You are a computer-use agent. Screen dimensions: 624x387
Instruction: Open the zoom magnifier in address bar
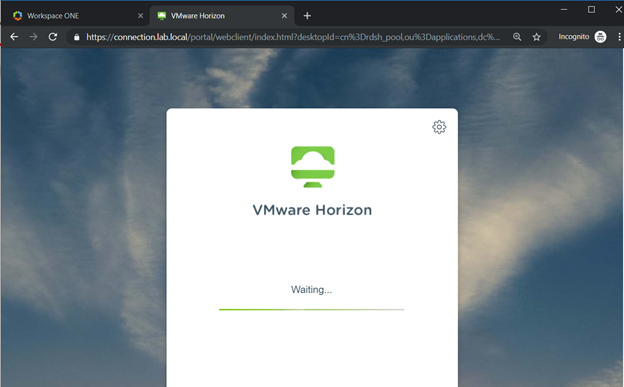tap(517, 37)
